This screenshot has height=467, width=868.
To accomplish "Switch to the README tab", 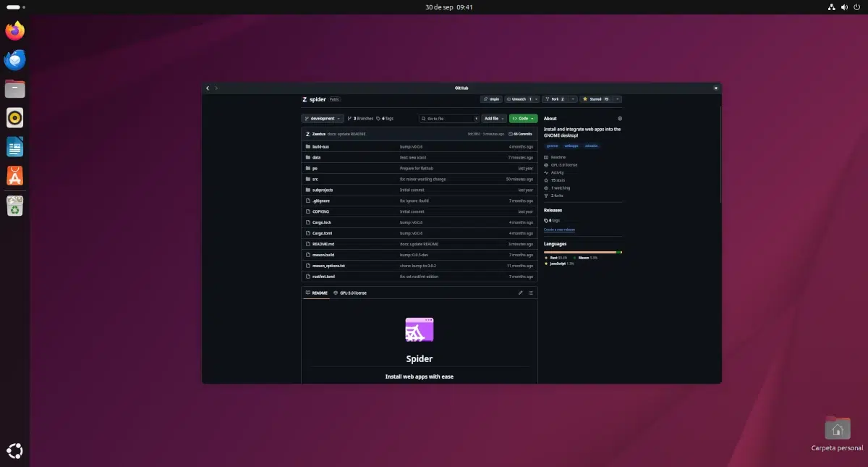I will click(318, 293).
